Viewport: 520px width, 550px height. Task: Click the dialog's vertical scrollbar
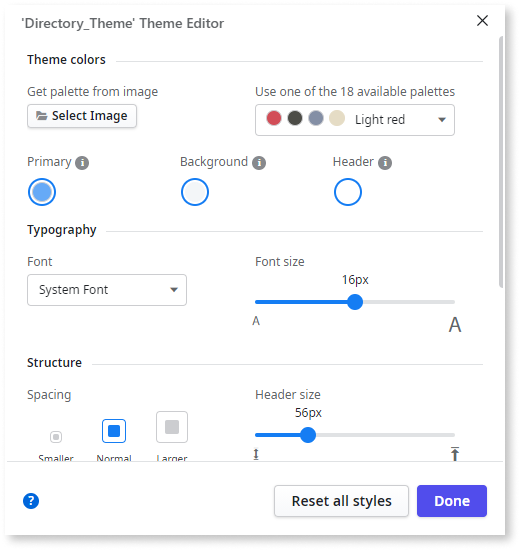(501, 161)
